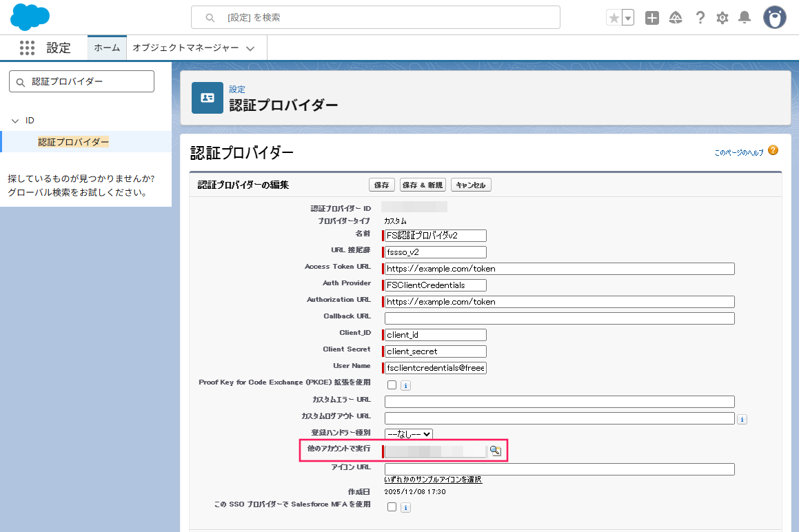The width and height of the screenshot is (799, 532).
Task: Open the global actions plus icon
Action: point(651,18)
